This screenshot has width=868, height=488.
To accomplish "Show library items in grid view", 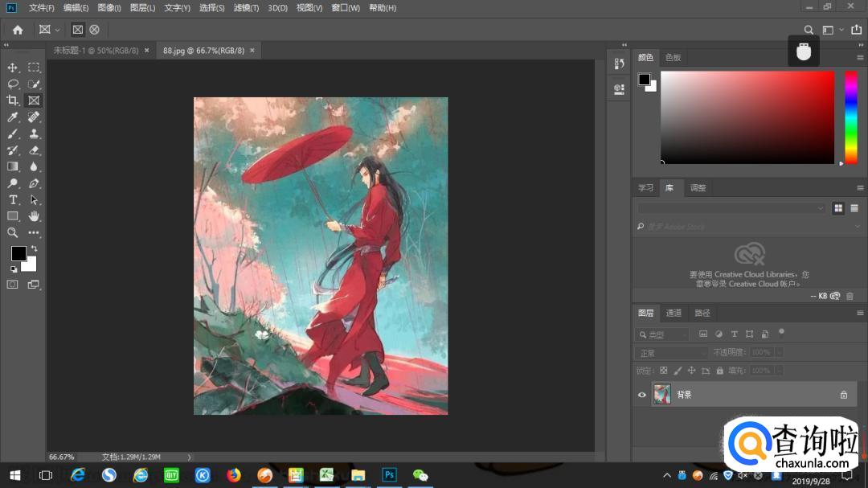I will [838, 208].
